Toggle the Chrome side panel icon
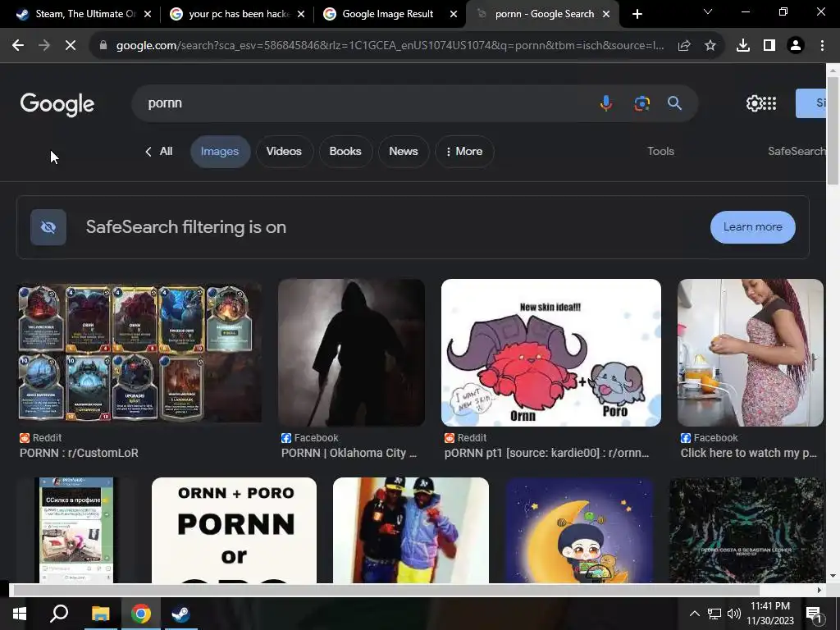Image resolution: width=840 pixels, height=630 pixels. 769,46
